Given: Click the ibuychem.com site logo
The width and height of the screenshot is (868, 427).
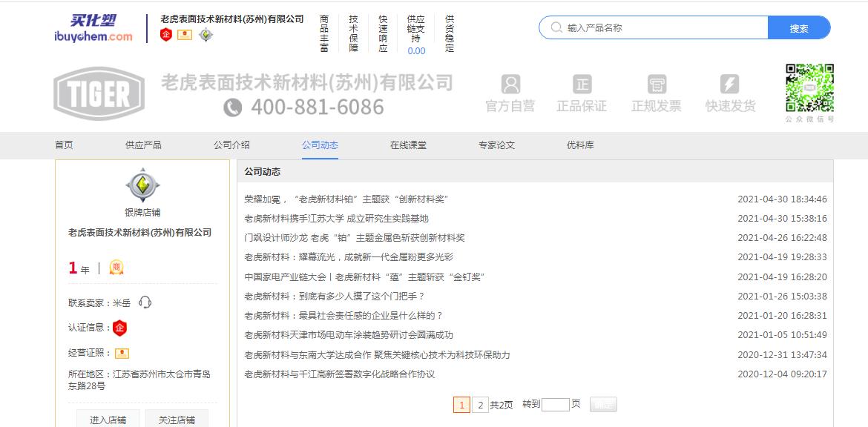Looking at the screenshot, I should (x=93, y=28).
